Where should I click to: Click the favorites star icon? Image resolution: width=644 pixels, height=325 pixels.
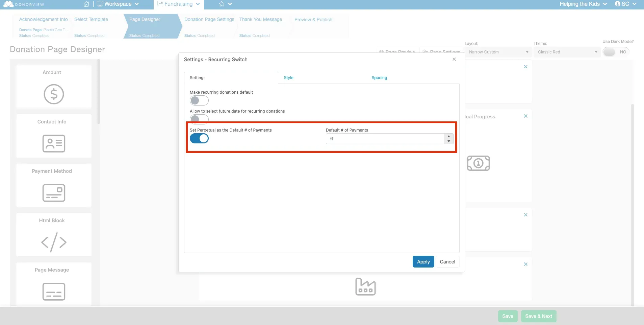(222, 4)
